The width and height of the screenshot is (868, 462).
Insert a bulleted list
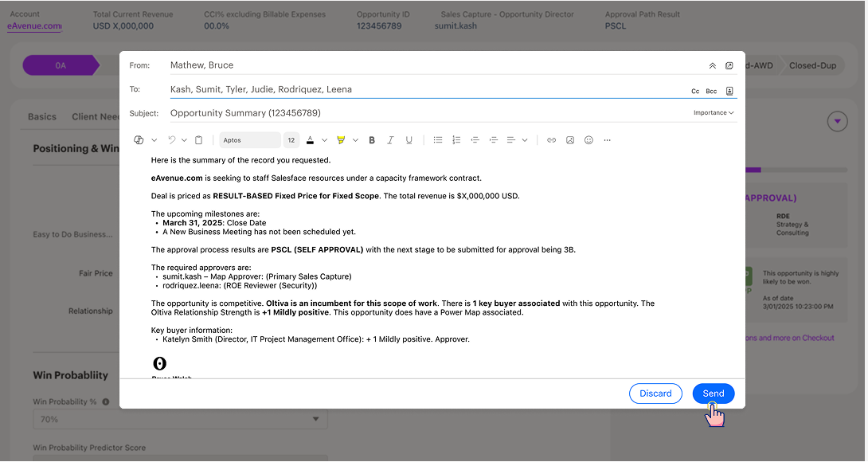pyautogui.click(x=438, y=140)
